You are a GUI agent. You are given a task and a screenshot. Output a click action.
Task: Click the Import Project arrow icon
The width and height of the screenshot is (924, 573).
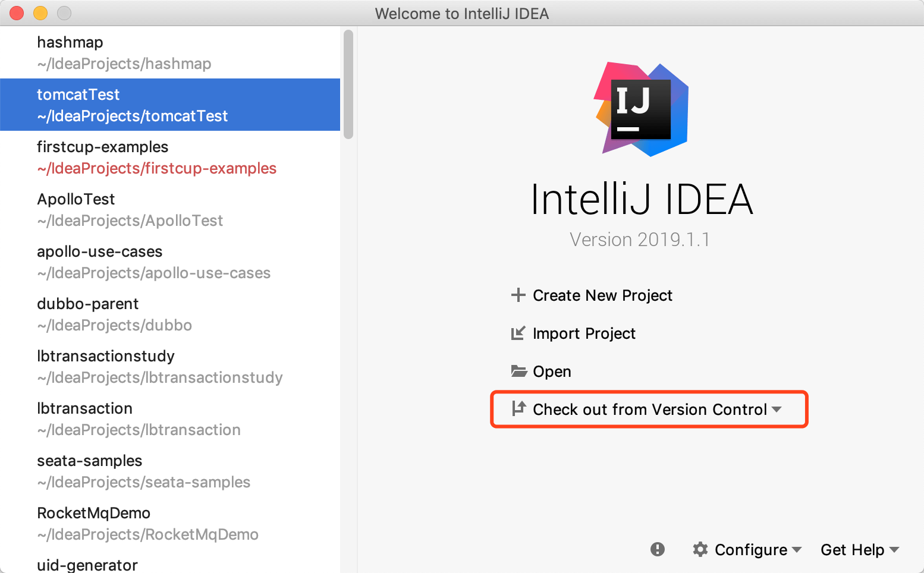(x=518, y=333)
